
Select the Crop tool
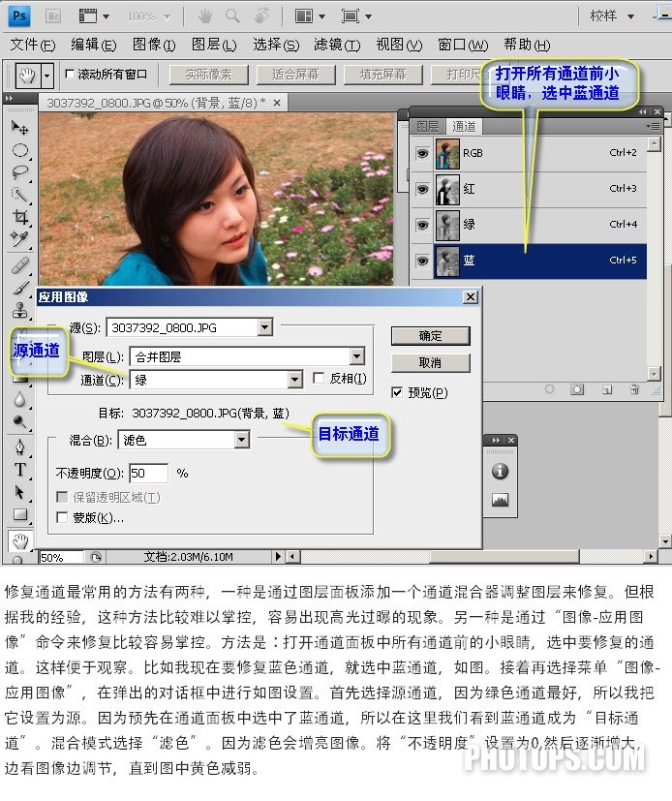coord(19,217)
